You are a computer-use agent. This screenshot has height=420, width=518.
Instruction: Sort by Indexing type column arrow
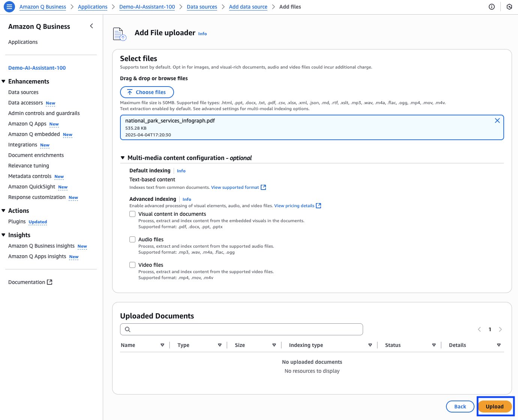[370, 345]
